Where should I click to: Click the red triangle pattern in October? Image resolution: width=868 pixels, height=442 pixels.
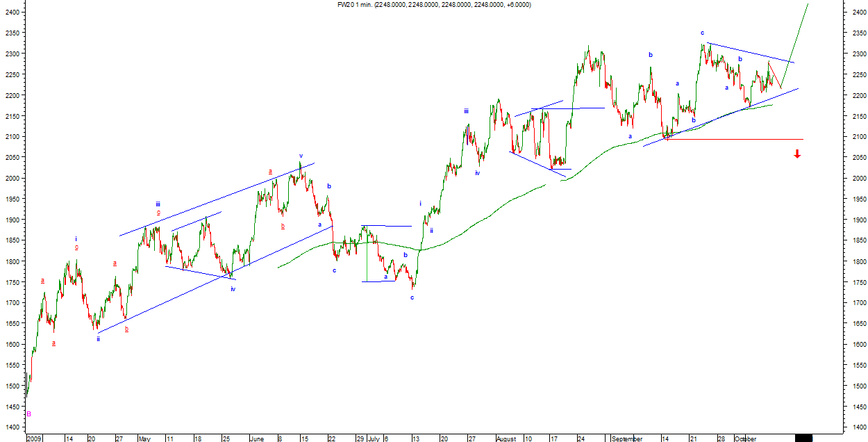(774, 74)
